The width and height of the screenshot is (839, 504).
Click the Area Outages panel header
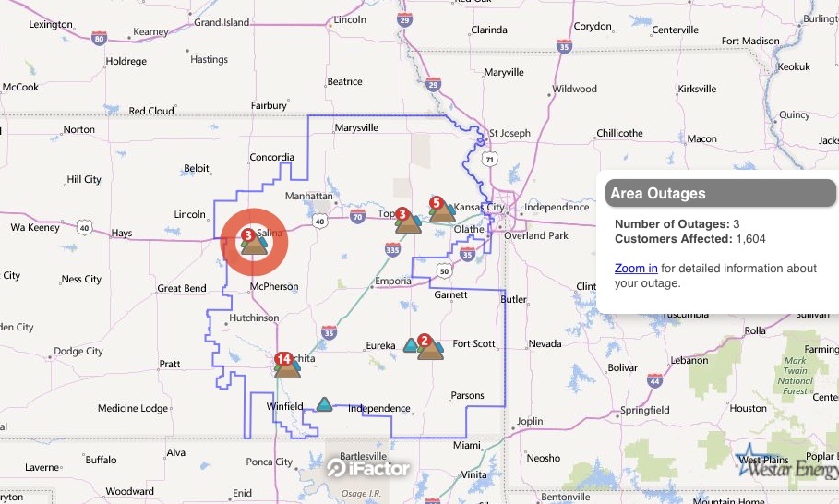[720, 193]
